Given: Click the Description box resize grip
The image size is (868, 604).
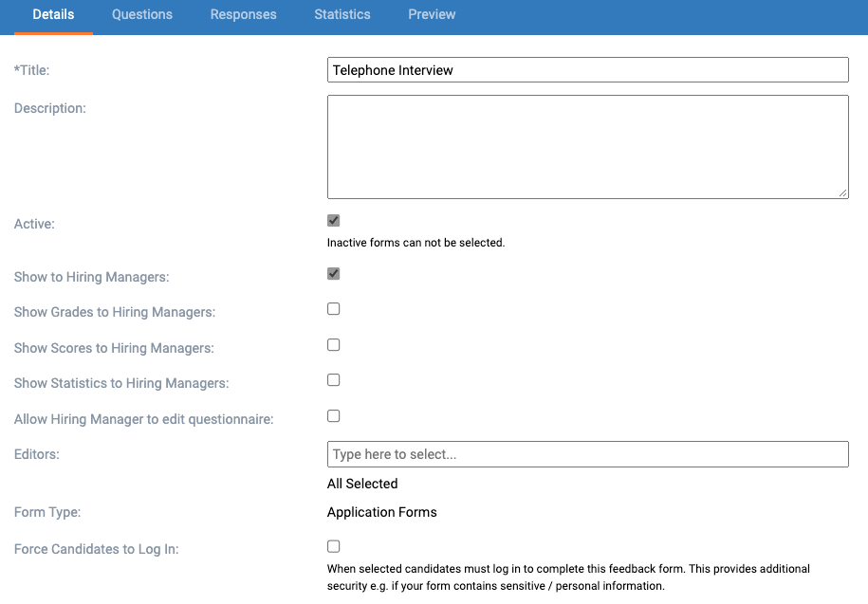Looking at the screenshot, I should 844,193.
